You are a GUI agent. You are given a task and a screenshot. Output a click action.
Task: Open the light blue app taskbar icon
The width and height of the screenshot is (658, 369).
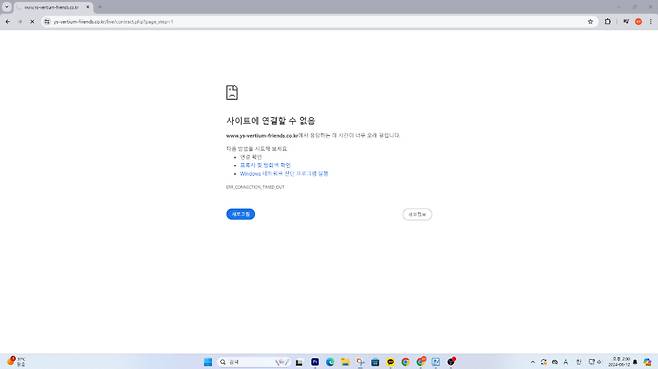(436, 361)
